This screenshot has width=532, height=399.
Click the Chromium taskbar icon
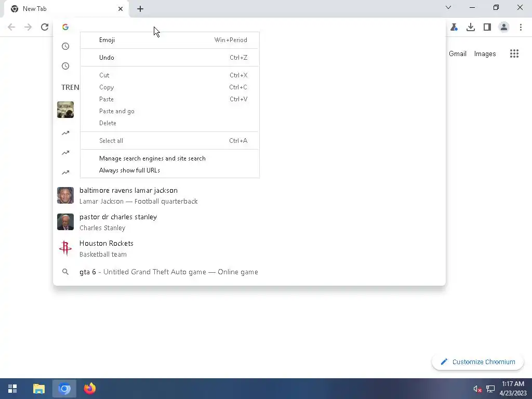pos(64,389)
